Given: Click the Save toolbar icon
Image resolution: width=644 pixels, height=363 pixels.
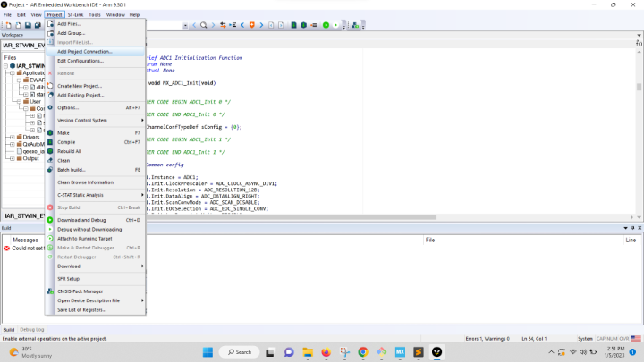Looking at the screenshot, I should tap(28, 25).
